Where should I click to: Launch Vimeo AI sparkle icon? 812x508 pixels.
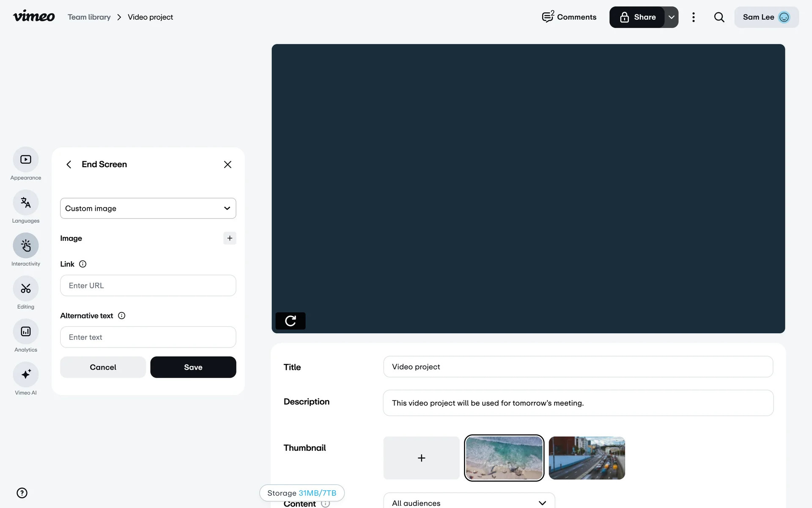click(x=26, y=375)
